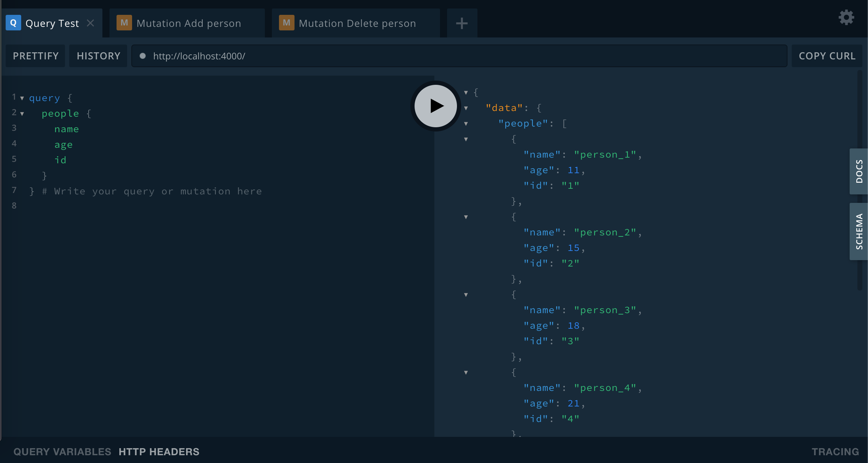Switch to Mutation Delete person tab
Image resolution: width=868 pixels, height=463 pixels.
[x=357, y=23]
